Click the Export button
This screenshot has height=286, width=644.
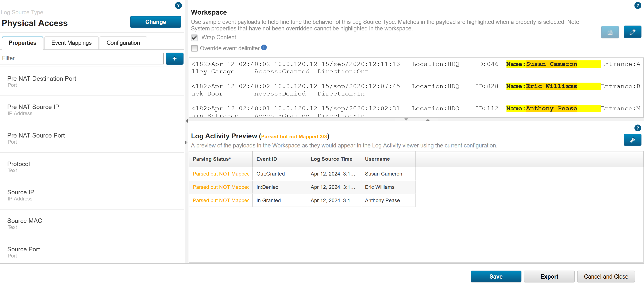tap(549, 276)
